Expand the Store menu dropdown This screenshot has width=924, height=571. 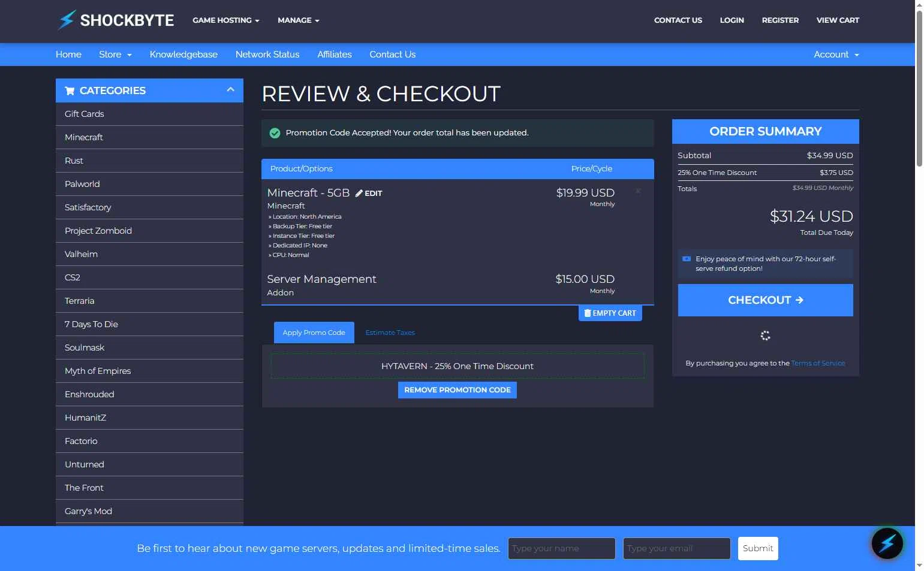coord(115,55)
